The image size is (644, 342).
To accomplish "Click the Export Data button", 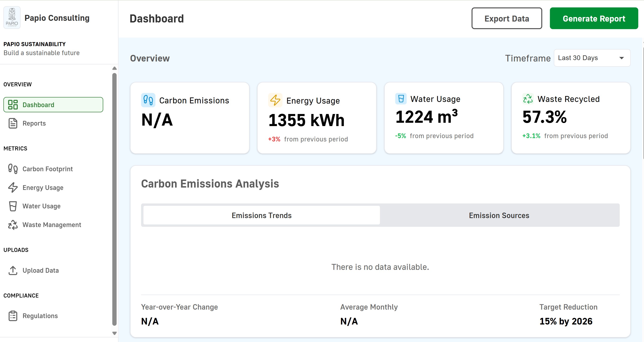I will pyautogui.click(x=506, y=18).
